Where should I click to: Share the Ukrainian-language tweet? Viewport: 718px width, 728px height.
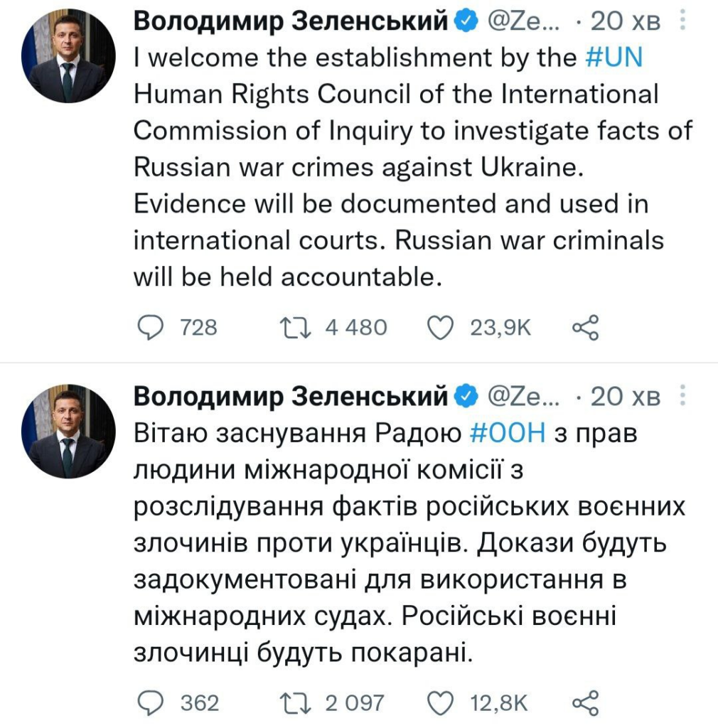point(585,703)
